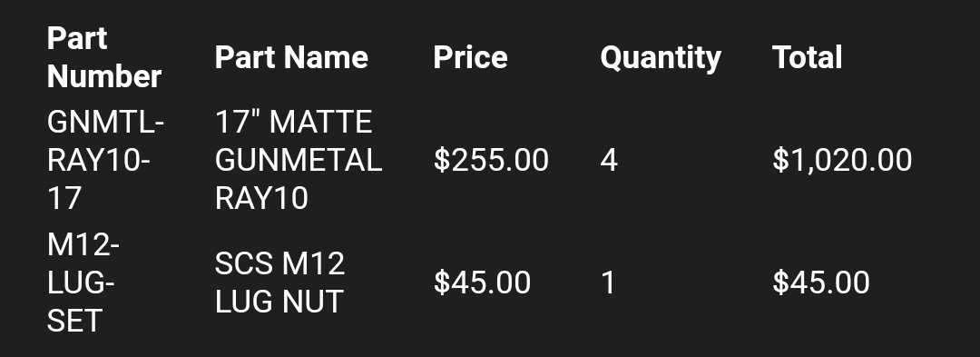Click the Price column header

[470, 57]
